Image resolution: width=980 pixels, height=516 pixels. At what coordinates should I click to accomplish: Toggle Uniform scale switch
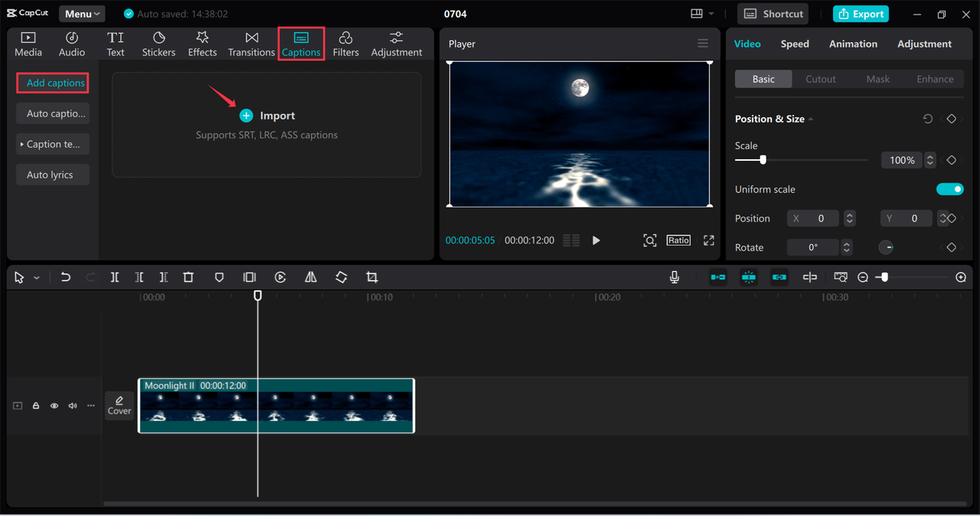click(950, 189)
